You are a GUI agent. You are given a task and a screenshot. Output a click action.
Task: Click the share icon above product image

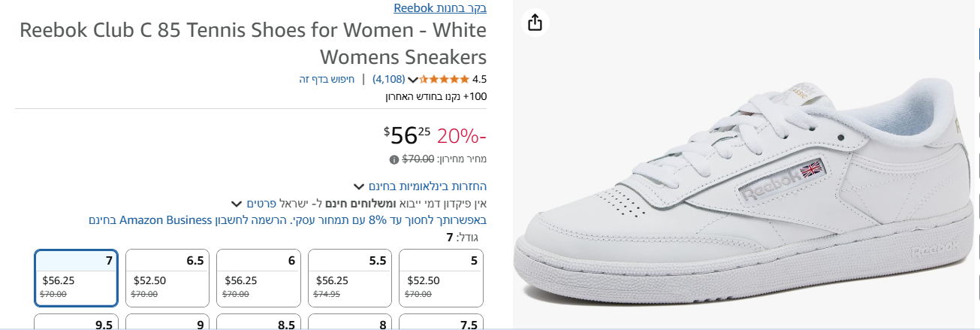tap(535, 23)
